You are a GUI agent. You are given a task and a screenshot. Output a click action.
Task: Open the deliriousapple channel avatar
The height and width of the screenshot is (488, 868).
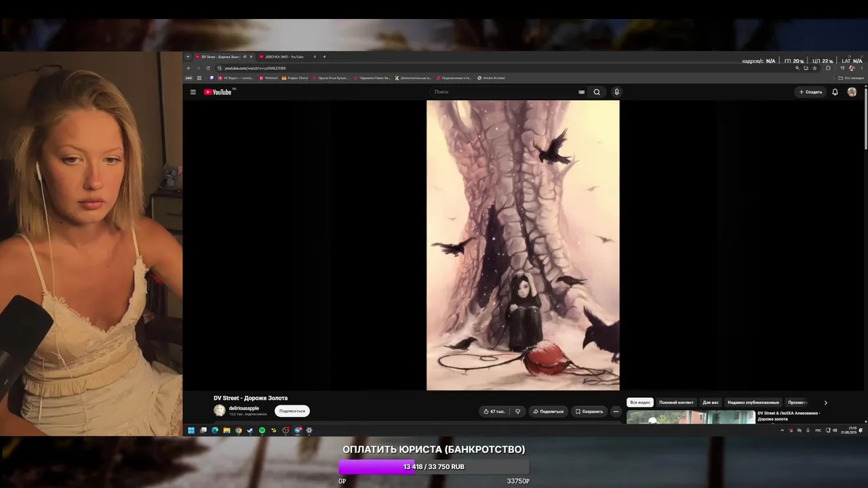click(220, 410)
